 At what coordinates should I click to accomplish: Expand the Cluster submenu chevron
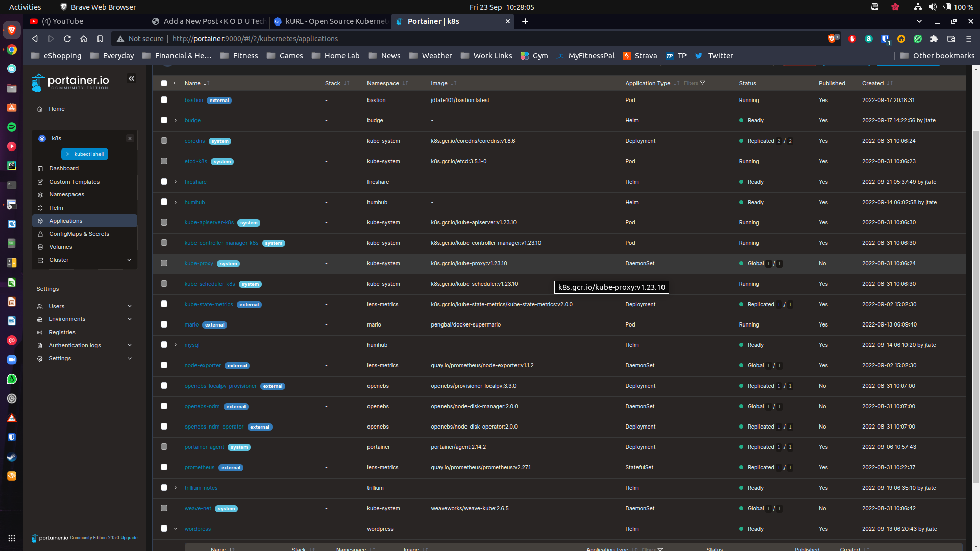[x=129, y=260]
